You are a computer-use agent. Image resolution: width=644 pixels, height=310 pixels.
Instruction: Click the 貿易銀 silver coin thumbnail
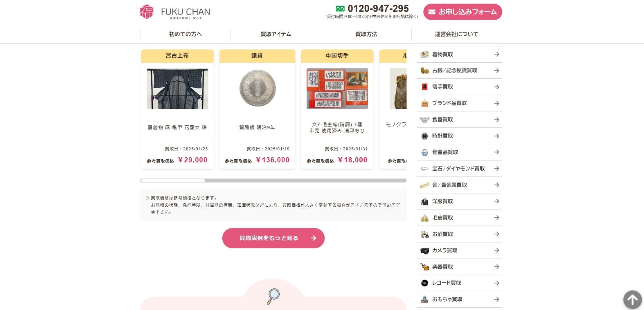tap(257, 88)
